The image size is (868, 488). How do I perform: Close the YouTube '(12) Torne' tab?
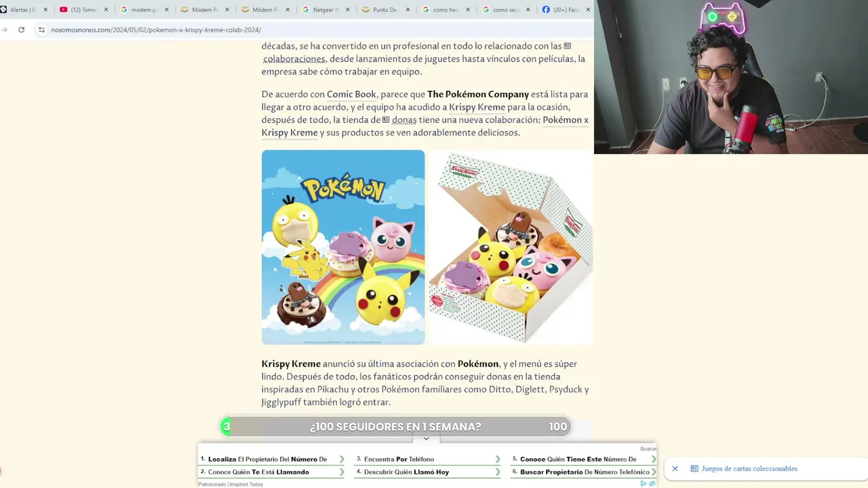click(x=106, y=9)
